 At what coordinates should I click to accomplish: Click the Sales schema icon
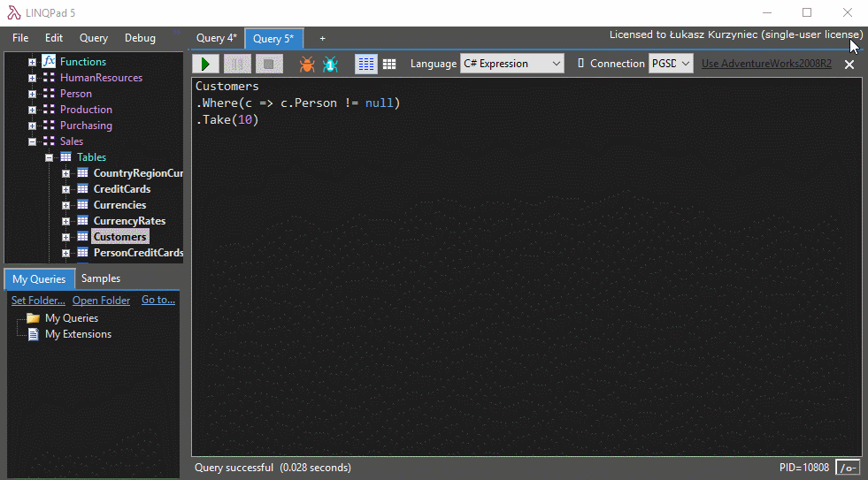[x=49, y=141]
